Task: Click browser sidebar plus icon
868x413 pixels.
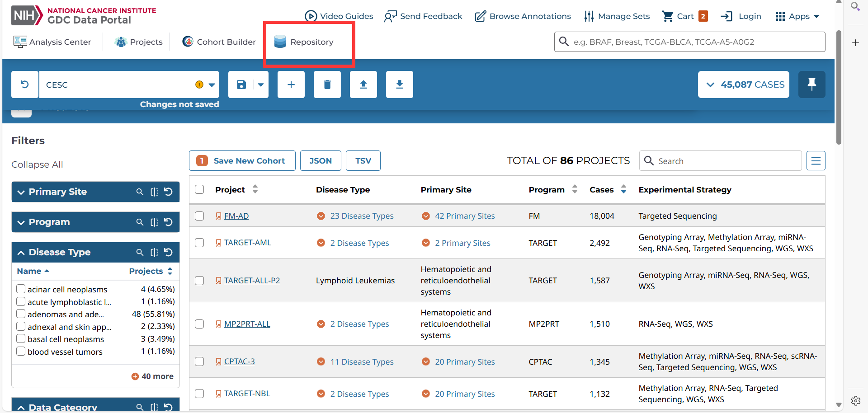Action: 855,43
